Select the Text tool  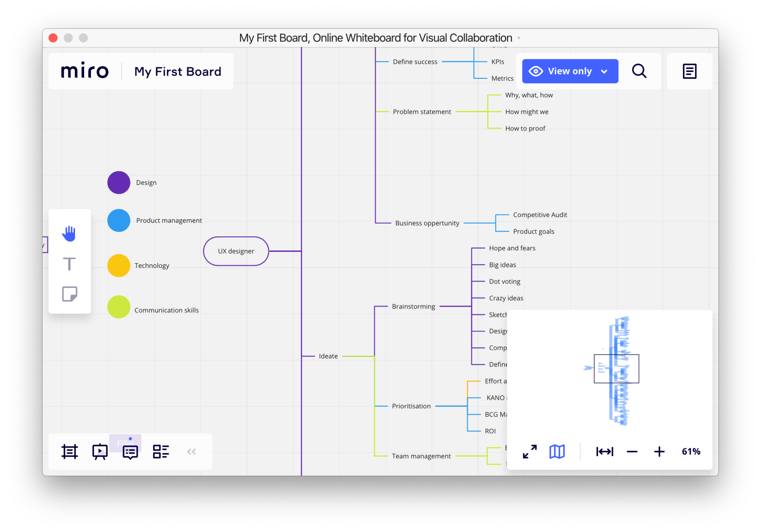pyautogui.click(x=69, y=264)
